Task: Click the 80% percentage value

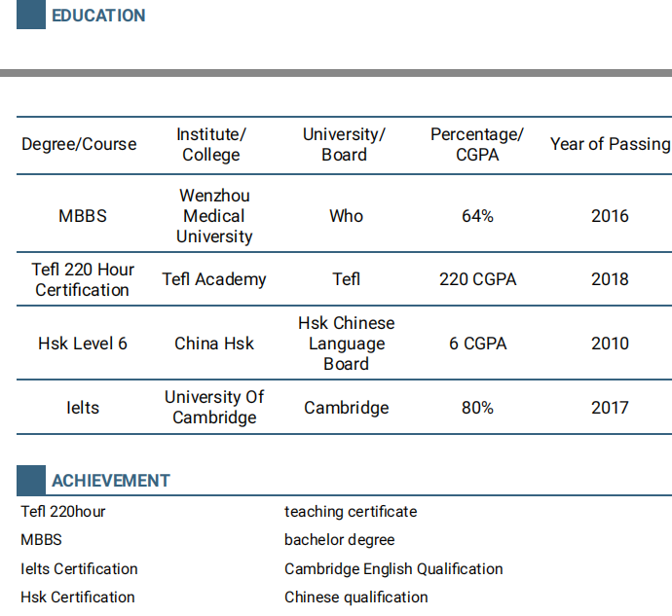Action: pyautogui.click(x=477, y=408)
